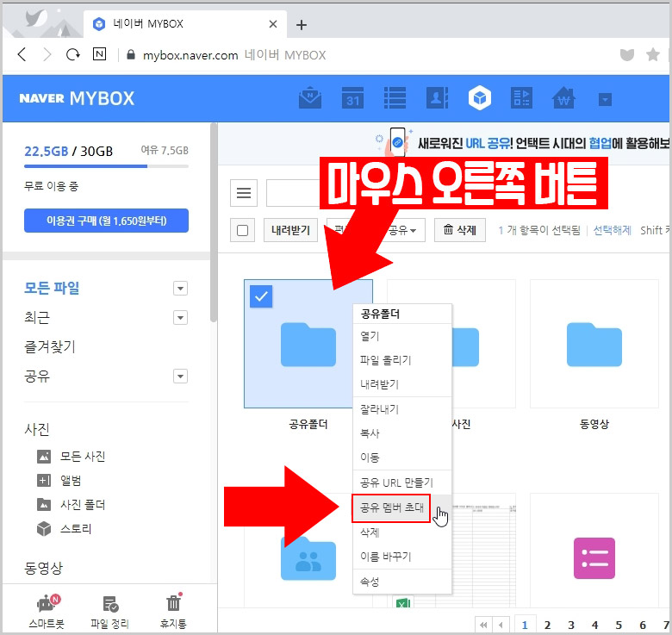Open 모든 사진 under 사진
The image size is (672, 635).
tap(72, 457)
